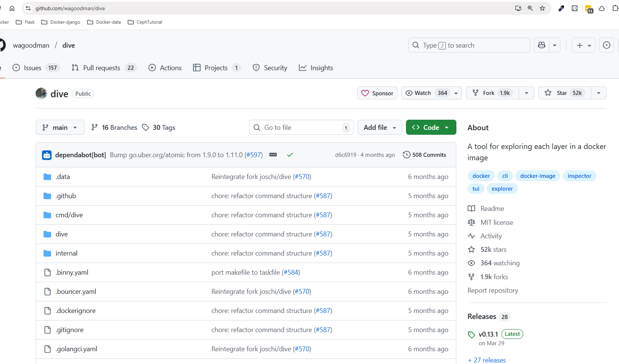Viewport: 619px width, 364px height.
Task: Open the + 27 releases link
Action: pyautogui.click(x=486, y=360)
